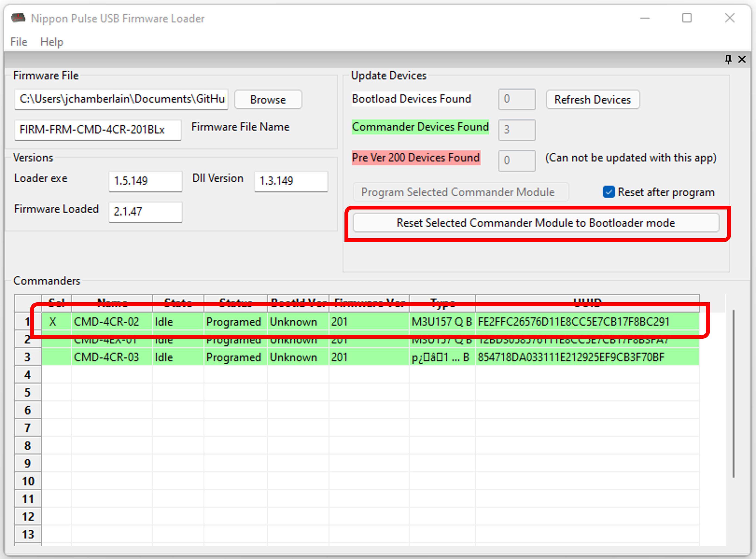Click the Unknown bootloader cell of CMD-4CR-02
Image resolution: width=756 pixels, height=559 pixels.
tap(298, 322)
